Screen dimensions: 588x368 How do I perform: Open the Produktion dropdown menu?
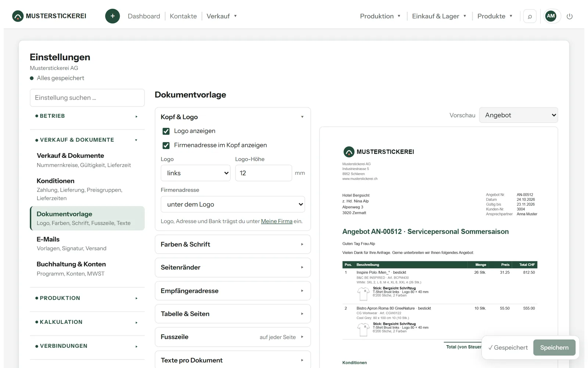[380, 16]
